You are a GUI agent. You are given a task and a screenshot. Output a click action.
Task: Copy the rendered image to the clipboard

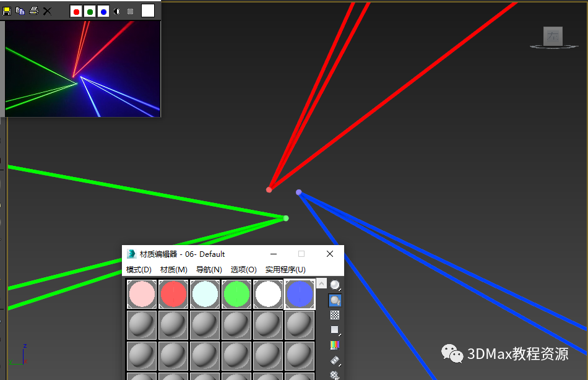[20, 11]
